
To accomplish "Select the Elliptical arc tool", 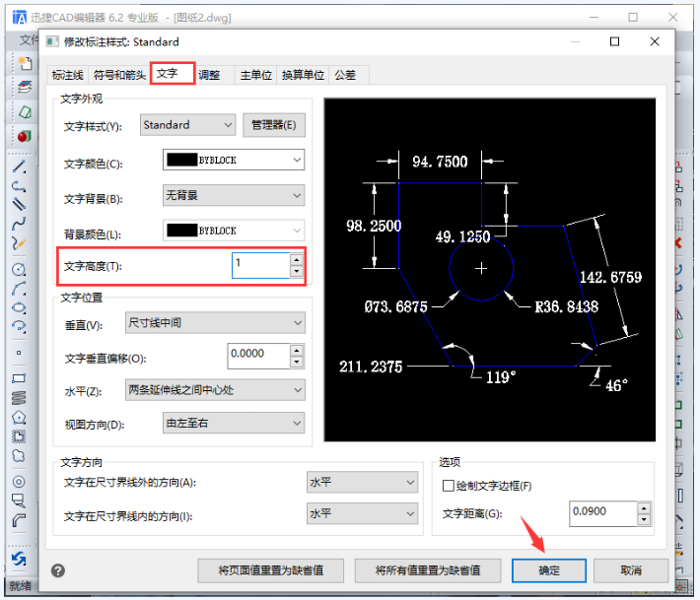I will pyautogui.click(x=19, y=327).
